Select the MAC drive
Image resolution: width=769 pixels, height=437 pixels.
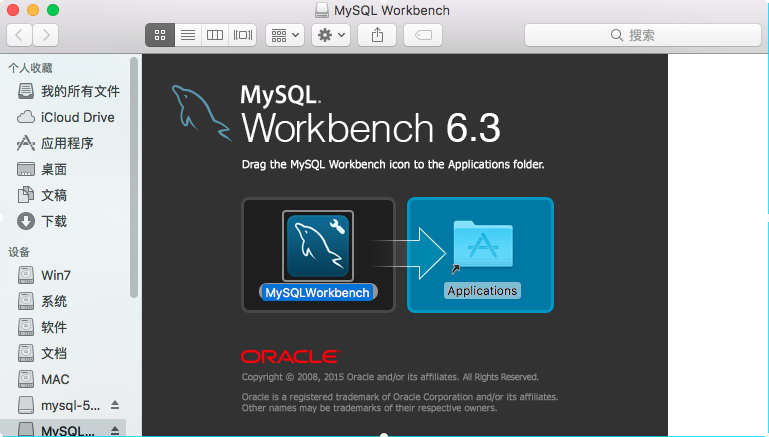(x=43, y=379)
